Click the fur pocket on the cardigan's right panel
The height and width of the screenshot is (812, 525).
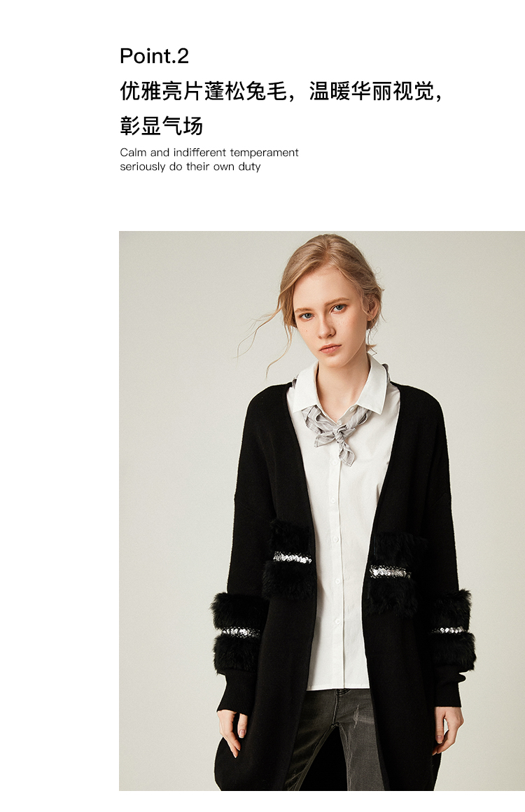pos(395,574)
